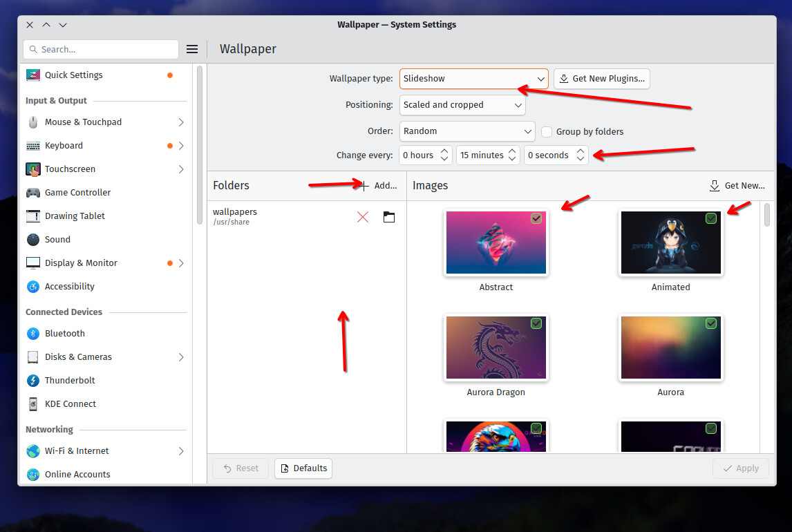Remove the wallpapers folder with red X
792x532 pixels.
363,217
